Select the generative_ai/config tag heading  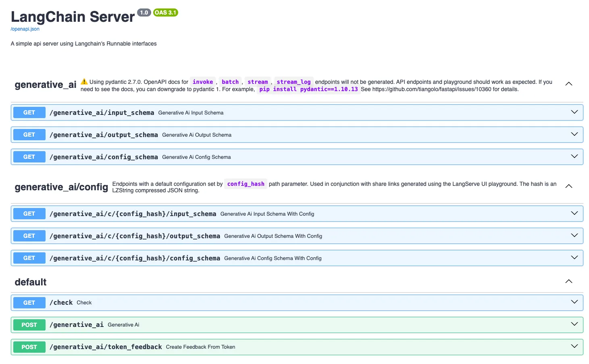61,187
